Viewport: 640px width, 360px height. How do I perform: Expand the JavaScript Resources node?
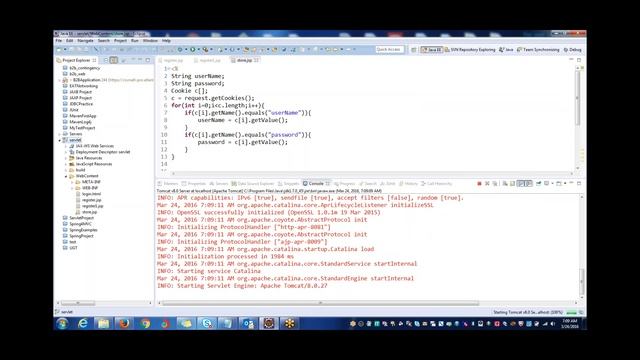click(66, 164)
